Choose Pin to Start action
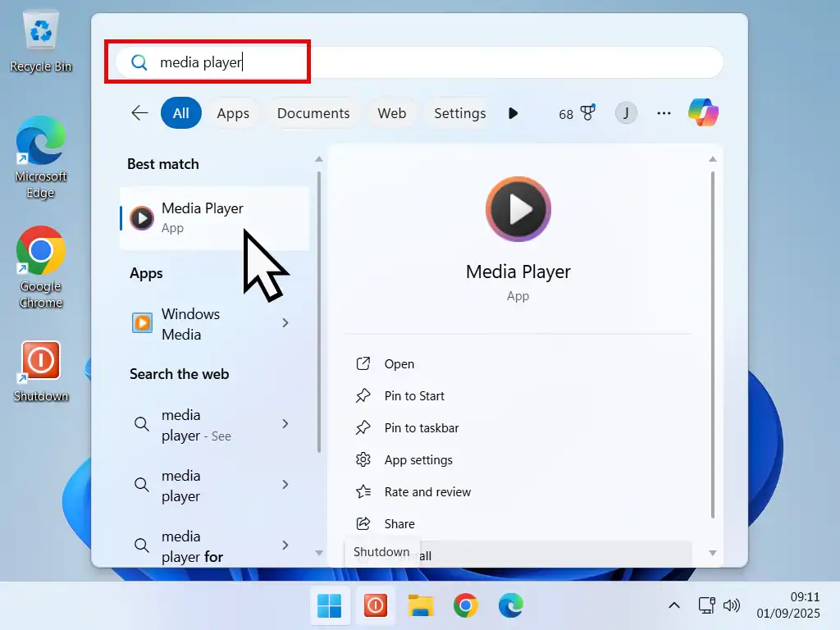The width and height of the screenshot is (840, 630). [518, 396]
